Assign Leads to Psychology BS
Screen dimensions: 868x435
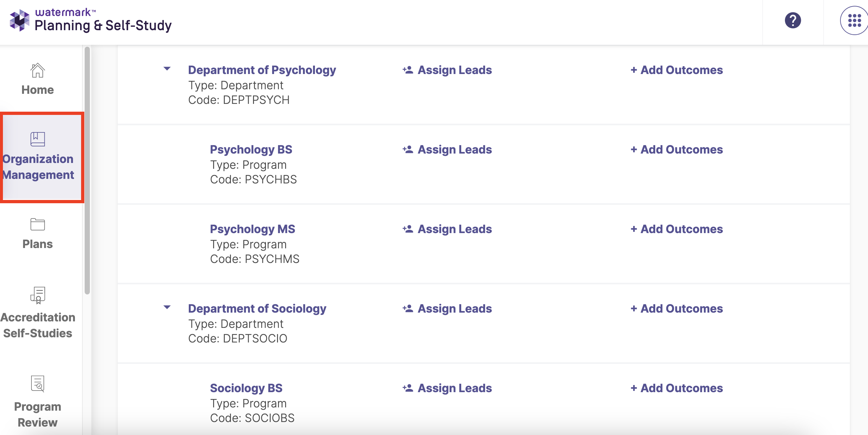(x=447, y=149)
